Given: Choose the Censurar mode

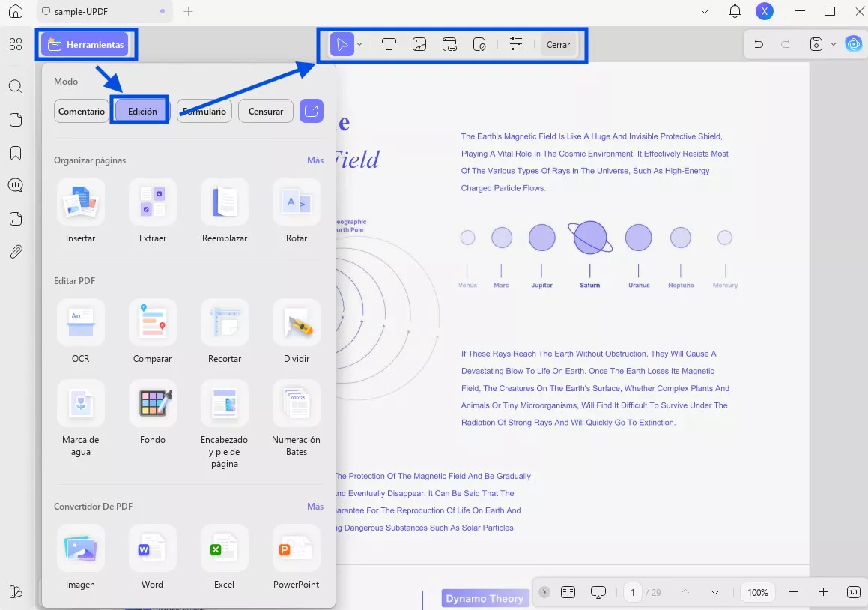Looking at the screenshot, I should pyautogui.click(x=266, y=112).
